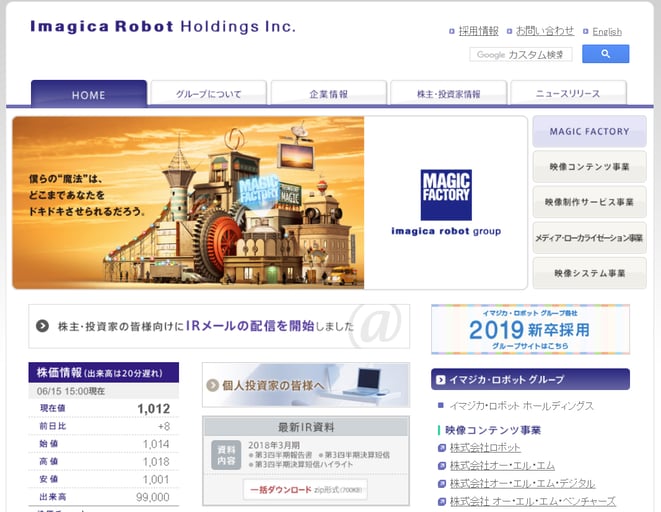The height and width of the screenshot is (512, 661).
Task: Open the HOME tab
Action: point(89,93)
